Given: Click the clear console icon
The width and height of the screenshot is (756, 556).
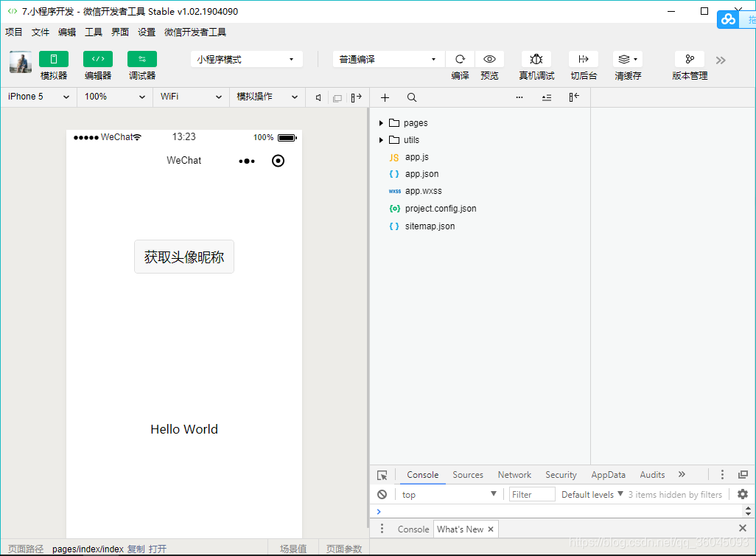Looking at the screenshot, I should pyautogui.click(x=382, y=494).
